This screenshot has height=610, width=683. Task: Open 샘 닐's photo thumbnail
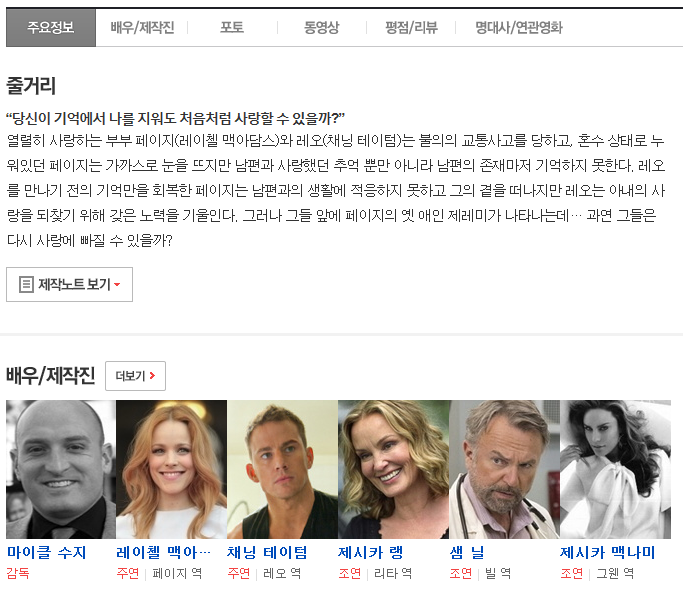tap(504, 469)
